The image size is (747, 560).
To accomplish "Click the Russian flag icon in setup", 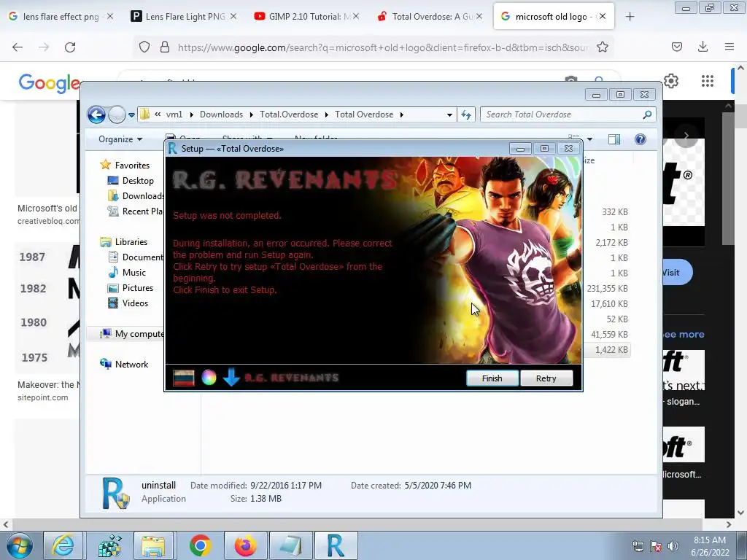I will [183, 378].
